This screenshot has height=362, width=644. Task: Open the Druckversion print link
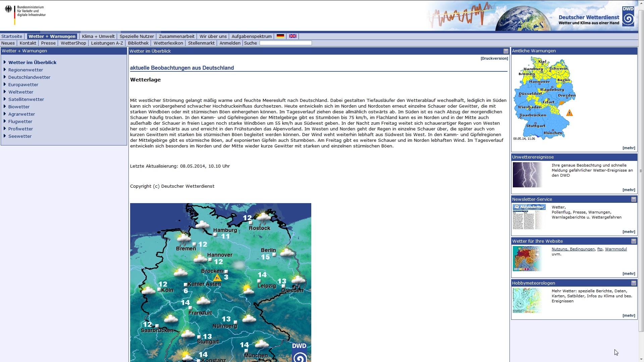tap(494, 58)
